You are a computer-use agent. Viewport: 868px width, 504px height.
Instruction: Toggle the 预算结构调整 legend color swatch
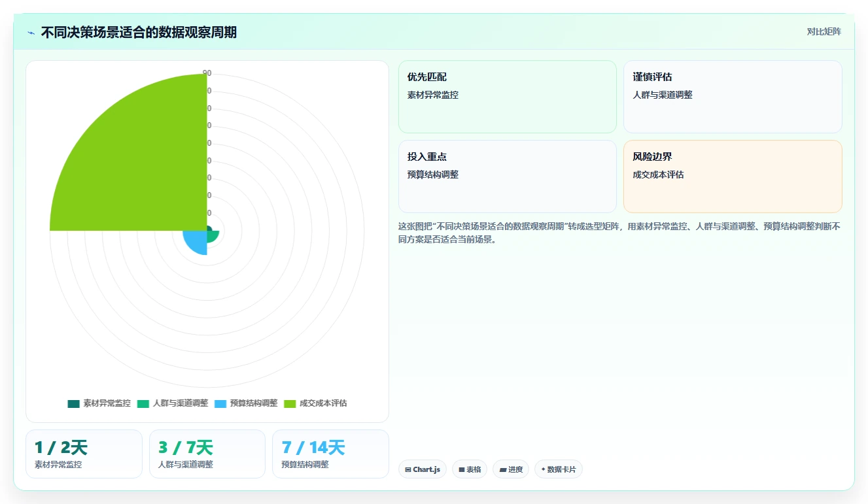(220, 403)
